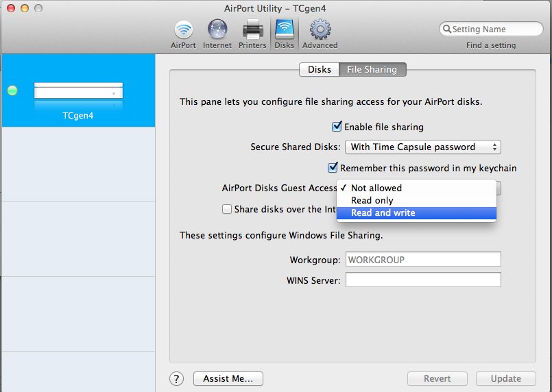552x392 pixels.
Task: Open Secure Shared Disks dropdown
Action: 423,147
